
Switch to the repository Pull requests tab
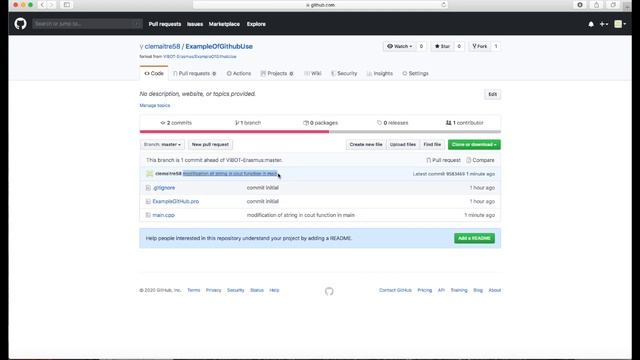tap(194, 73)
